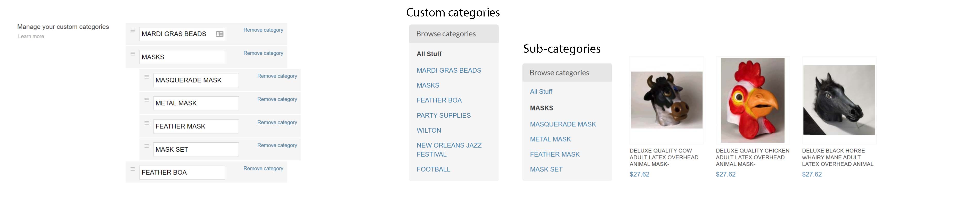The height and width of the screenshot is (206, 980).
Task: Edit the MASQUERADE MASK name field
Action: [x=196, y=80]
